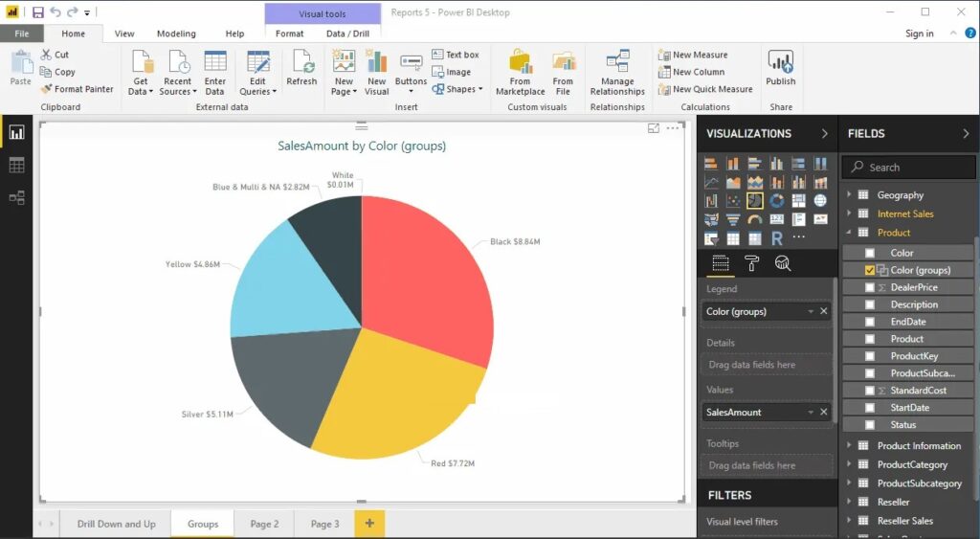Switch to the View ribbon tab

click(124, 34)
